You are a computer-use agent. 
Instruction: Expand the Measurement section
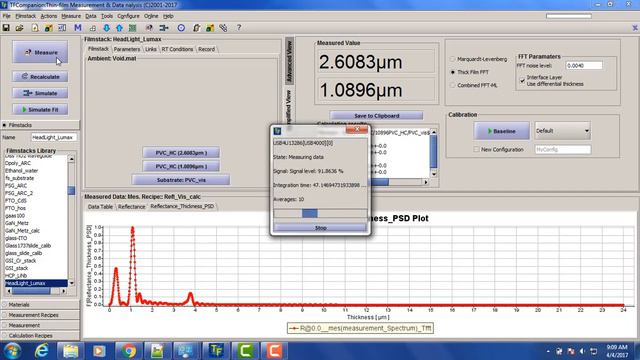(40, 325)
